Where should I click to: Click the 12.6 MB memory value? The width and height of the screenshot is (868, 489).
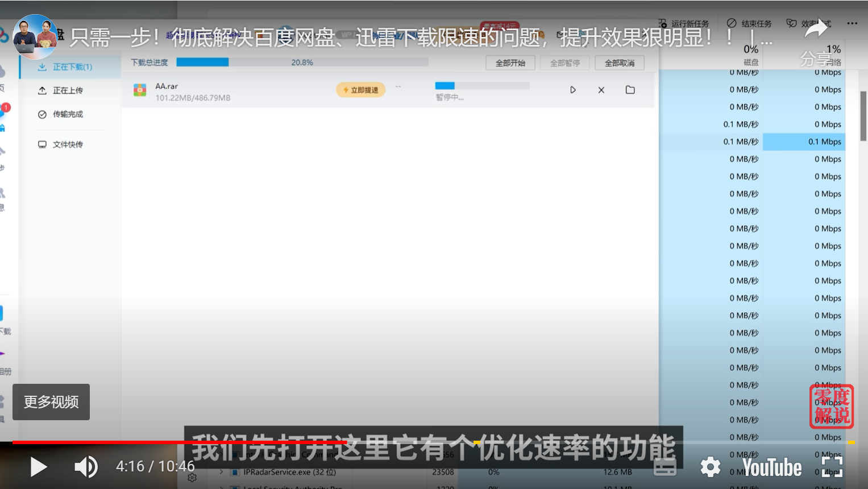coord(617,472)
